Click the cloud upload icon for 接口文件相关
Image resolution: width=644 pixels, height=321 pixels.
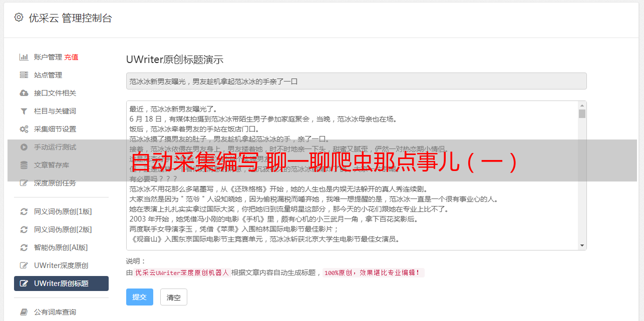coord(24,93)
